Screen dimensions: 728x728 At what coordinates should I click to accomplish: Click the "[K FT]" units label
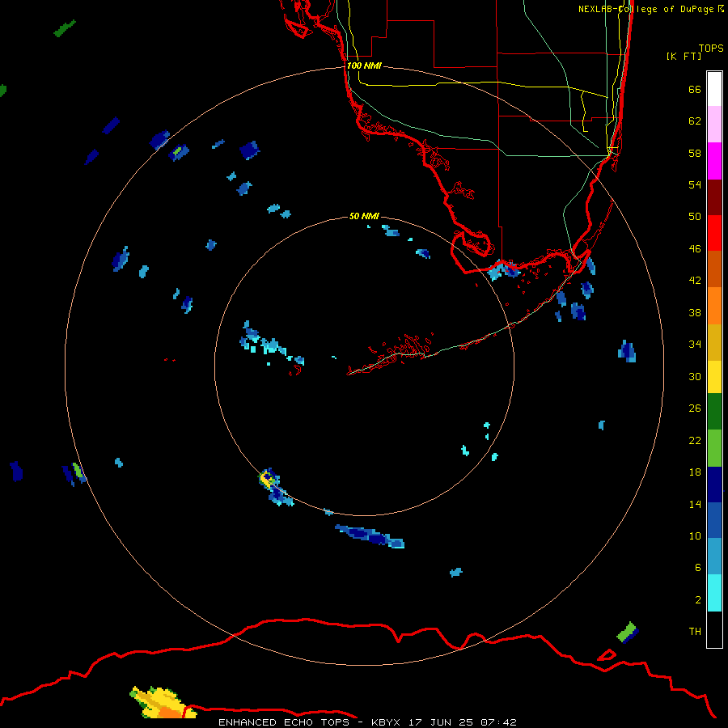click(684, 56)
